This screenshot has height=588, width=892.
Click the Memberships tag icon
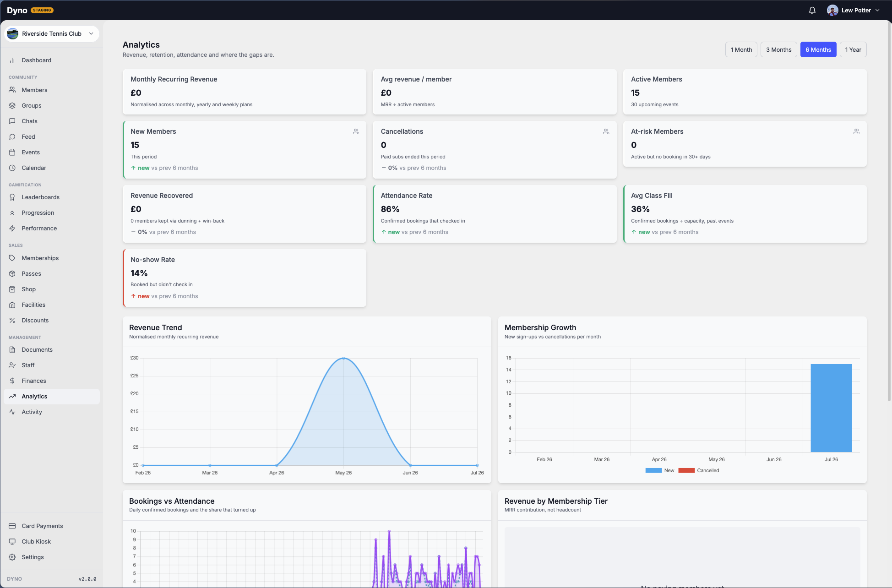[12, 258]
